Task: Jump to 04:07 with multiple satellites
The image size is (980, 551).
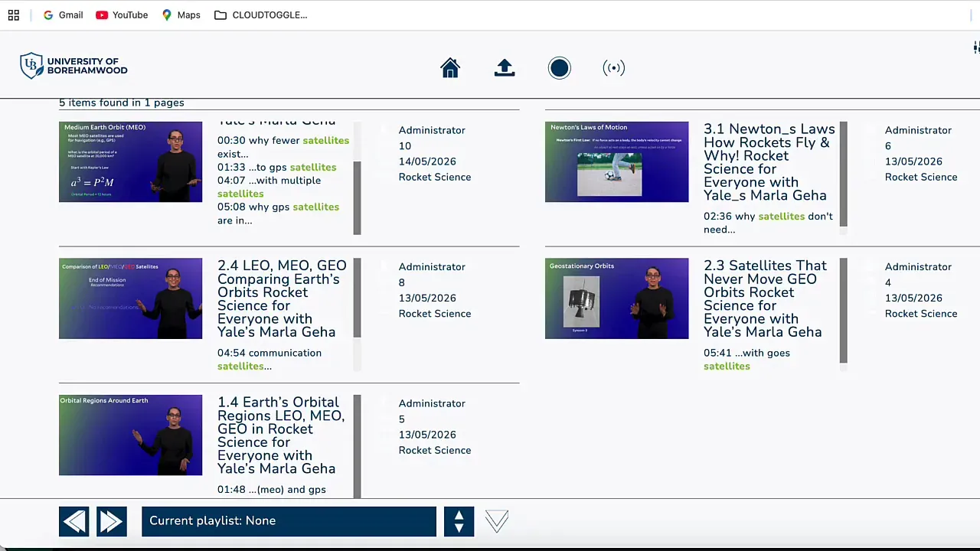Action: pyautogui.click(x=269, y=187)
